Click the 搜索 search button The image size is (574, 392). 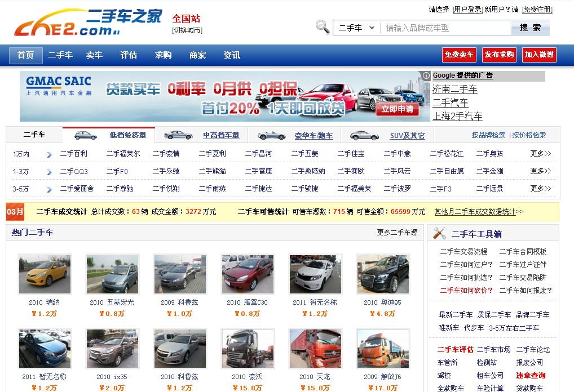tap(530, 28)
